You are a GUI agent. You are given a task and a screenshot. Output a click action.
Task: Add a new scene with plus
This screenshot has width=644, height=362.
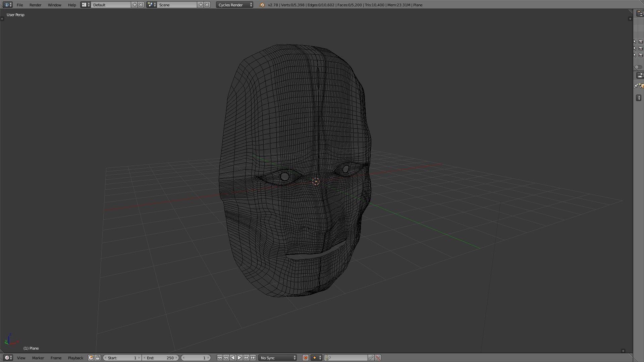pyautogui.click(x=201, y=5)
